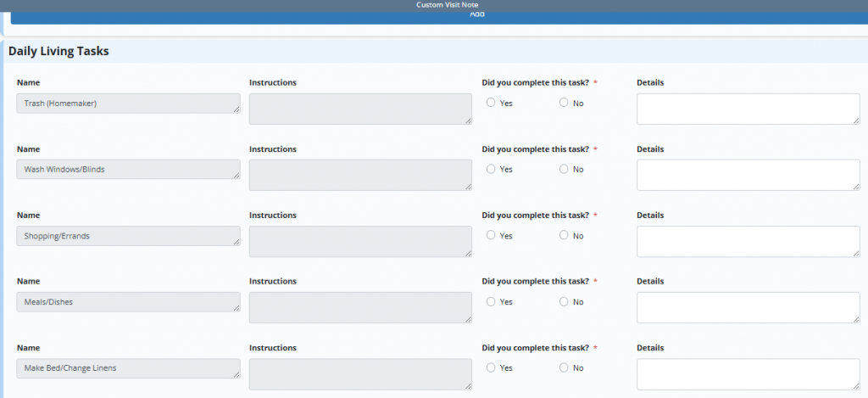Mark Wash Windows/Blinds as completed Yes
The image size is (868, 398).
(491, 169)
